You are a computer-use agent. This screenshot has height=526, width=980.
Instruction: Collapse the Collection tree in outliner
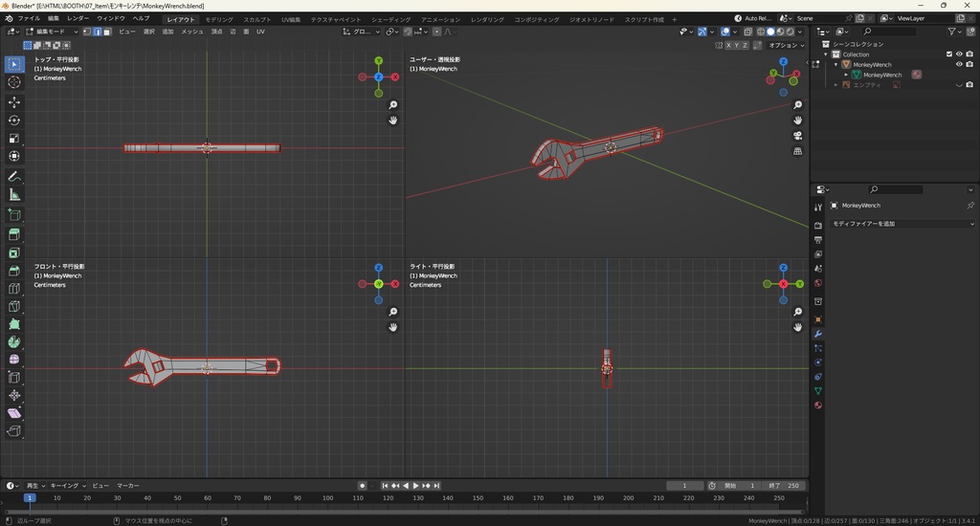tap(826, 55)
